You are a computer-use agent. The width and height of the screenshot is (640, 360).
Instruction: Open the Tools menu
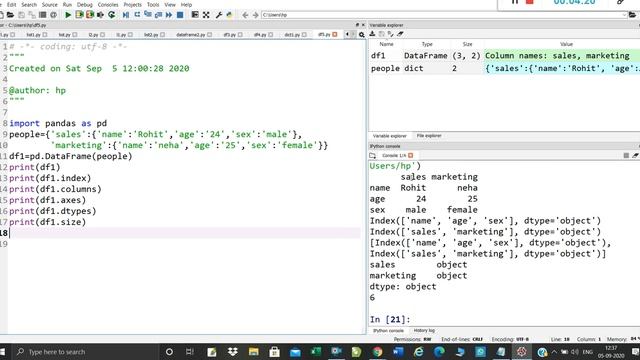tap(153, 4)
